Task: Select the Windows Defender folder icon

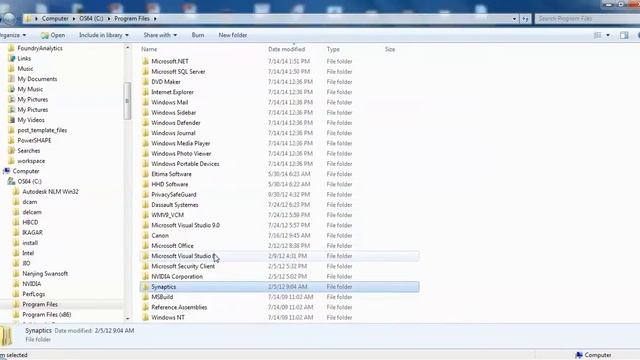Action: tap(145, 122)
